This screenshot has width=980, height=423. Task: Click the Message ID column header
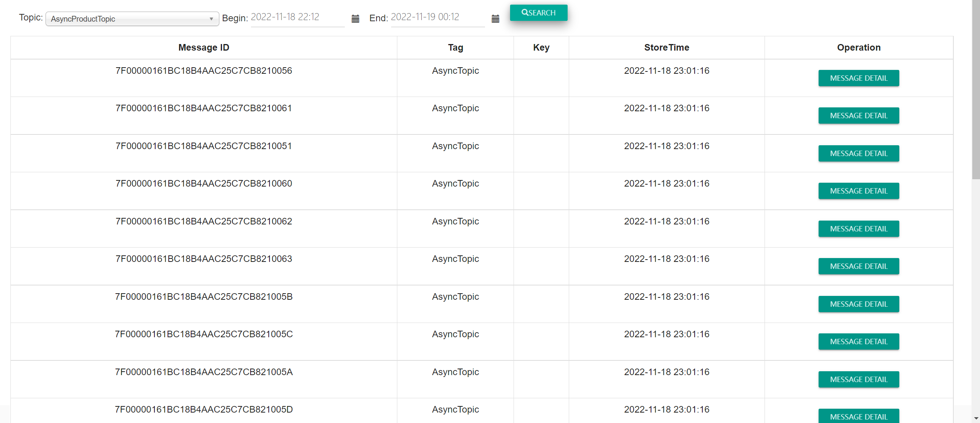click(x=203, y=48)
